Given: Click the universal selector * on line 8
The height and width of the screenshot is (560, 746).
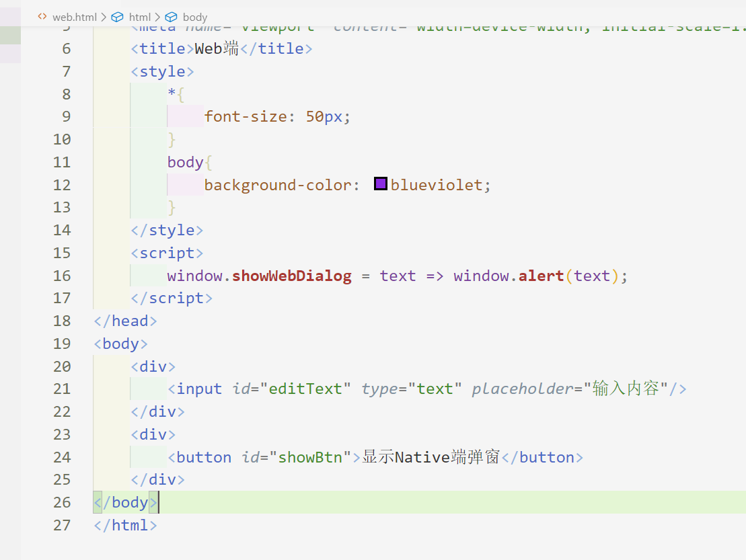Looking at the screenshot, I should (x=172, y=93).
